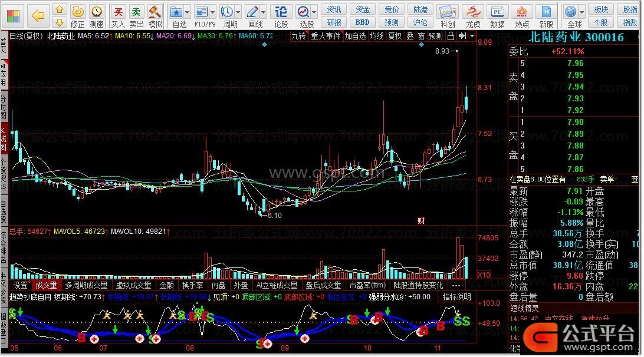Open the 选股 stock screener icon
644x357 pixels.
(304, 12)
